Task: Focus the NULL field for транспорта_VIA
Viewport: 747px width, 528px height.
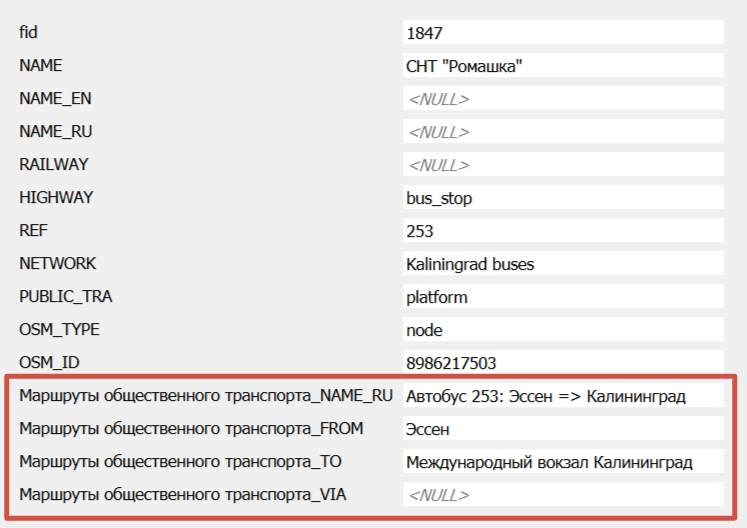Action: 562,495
